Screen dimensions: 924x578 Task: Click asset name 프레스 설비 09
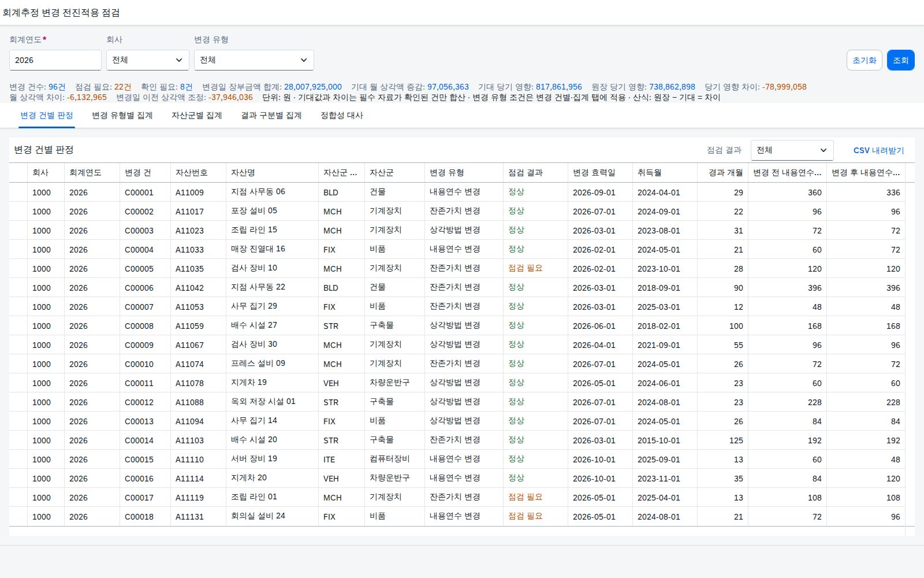[x=258, y=364]
